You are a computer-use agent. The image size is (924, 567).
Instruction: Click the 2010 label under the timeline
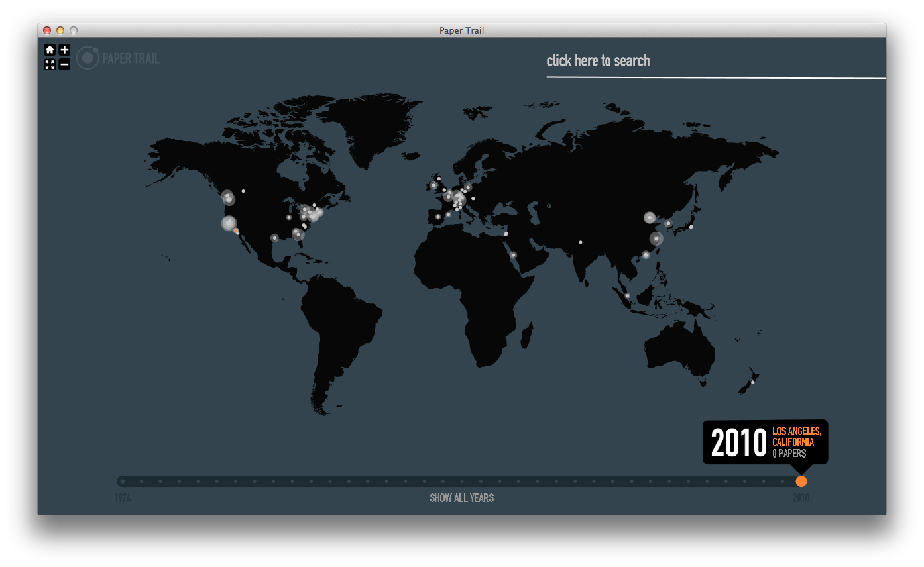click(801, 498)
